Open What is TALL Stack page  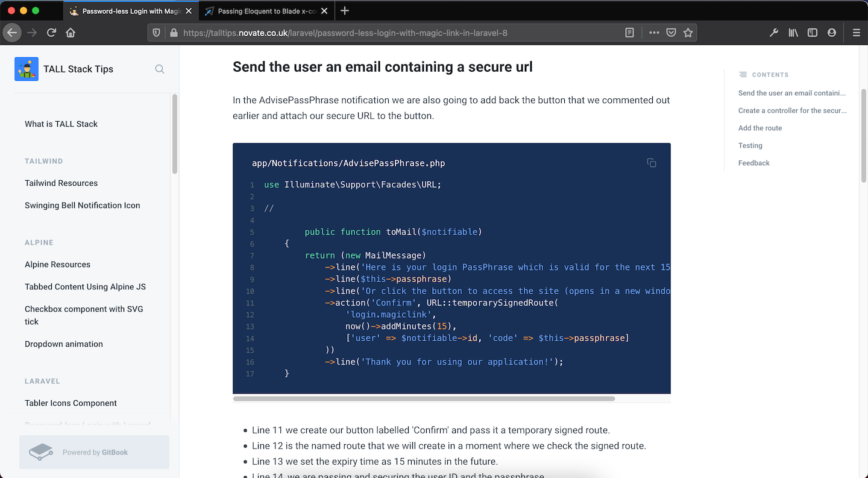click(61, 124)
